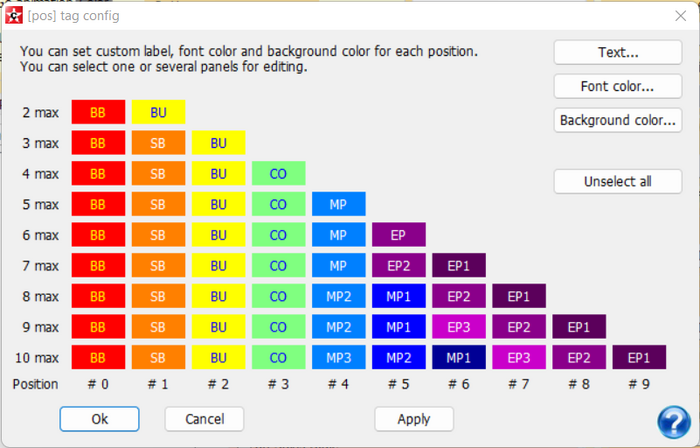Viewport: 700px width, 448px height.
Task: Select the BB panel in the 10 max row
Action: [98, 357]
